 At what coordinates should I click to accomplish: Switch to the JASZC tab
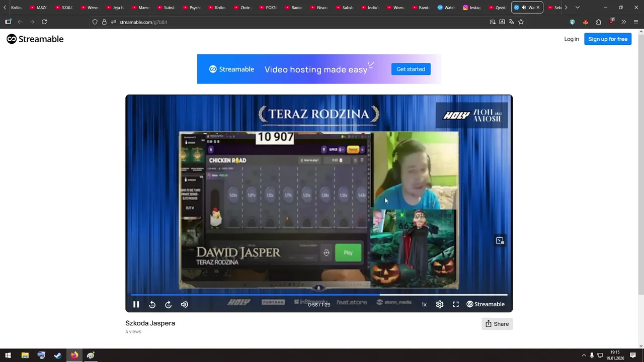click(x=38, y=8)
